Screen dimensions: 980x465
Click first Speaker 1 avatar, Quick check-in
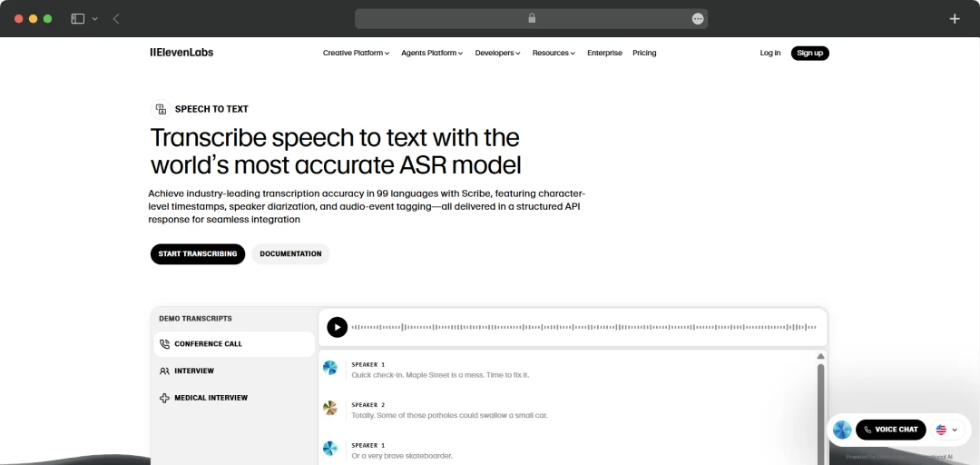point(330,368)
